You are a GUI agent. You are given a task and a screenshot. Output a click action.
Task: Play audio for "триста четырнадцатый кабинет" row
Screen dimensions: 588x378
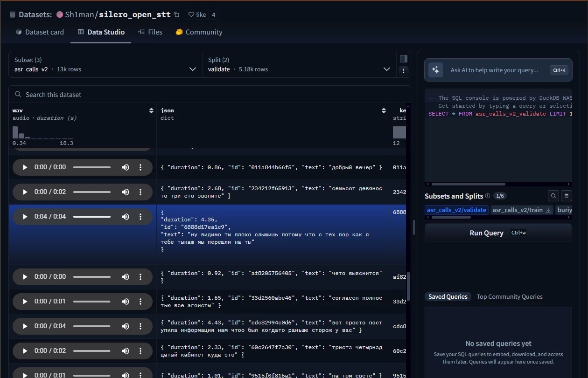[25, 351]
